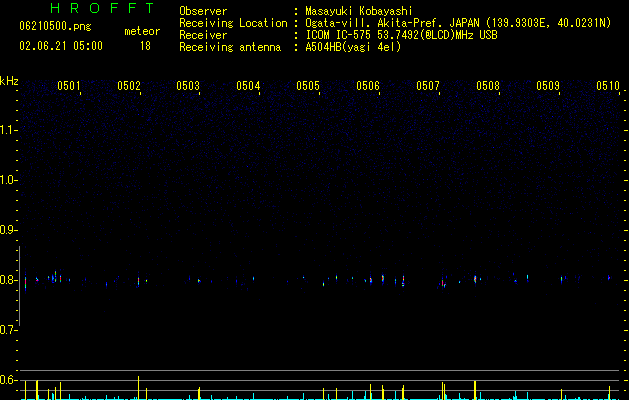Click the Observer label

click(203, 11)
